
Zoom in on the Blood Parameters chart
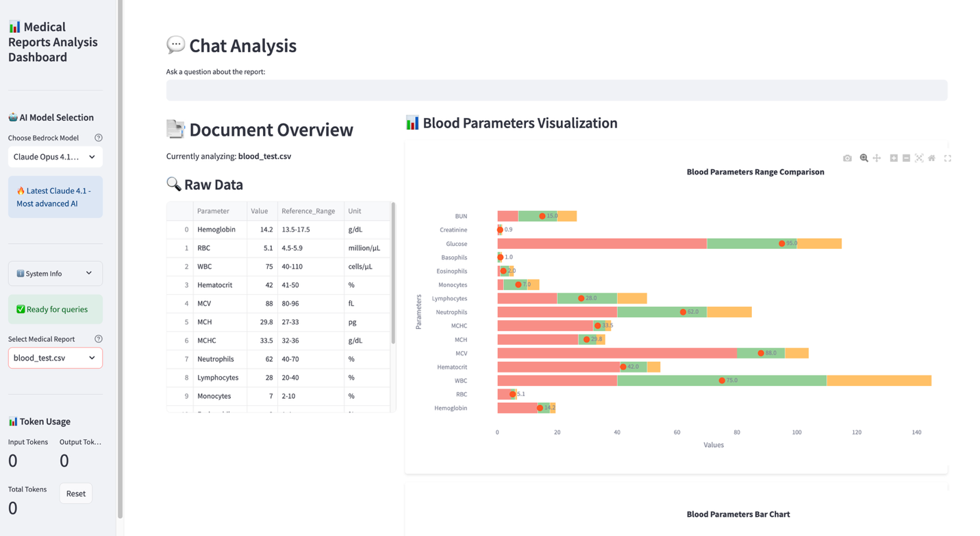coord(894,158)
